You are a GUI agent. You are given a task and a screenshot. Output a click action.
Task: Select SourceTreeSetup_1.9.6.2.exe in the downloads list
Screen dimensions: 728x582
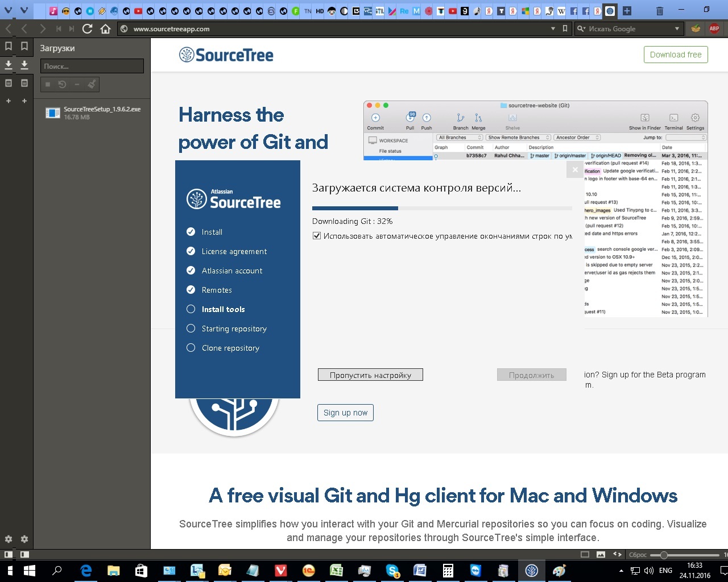tap(92, 113)
